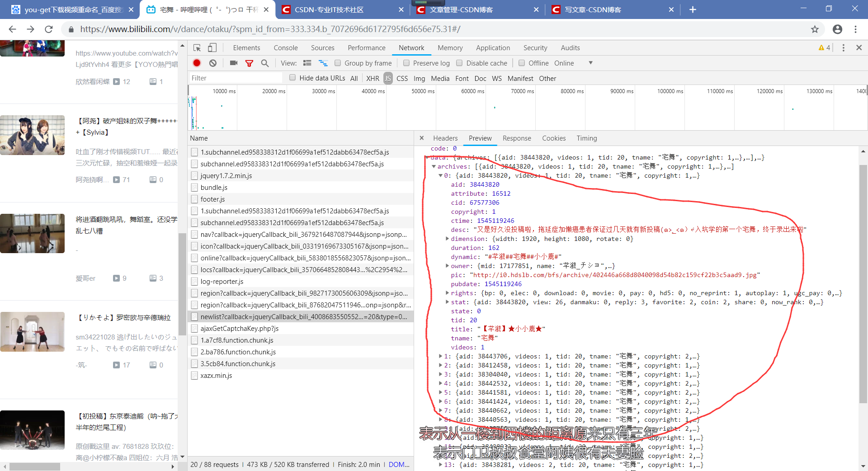Close the you-get Baidu search tab
This screenshot has height=471, width=868.
click(131, 9)
